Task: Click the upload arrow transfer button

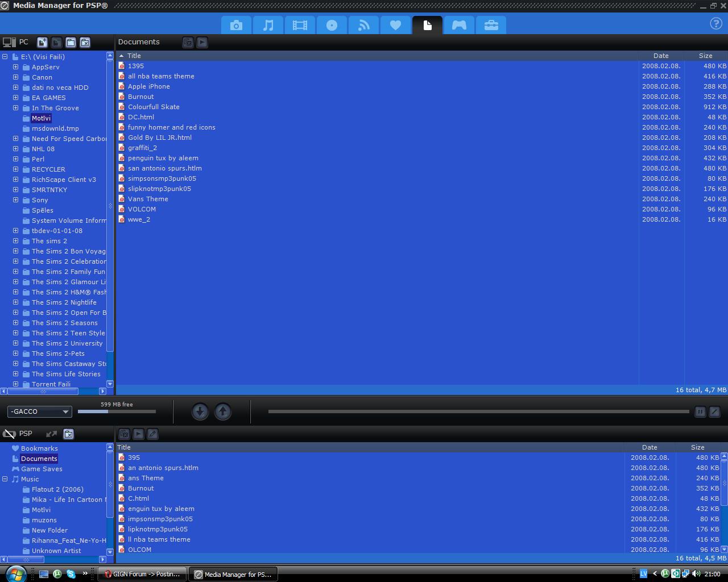Action: pos(223,411)
